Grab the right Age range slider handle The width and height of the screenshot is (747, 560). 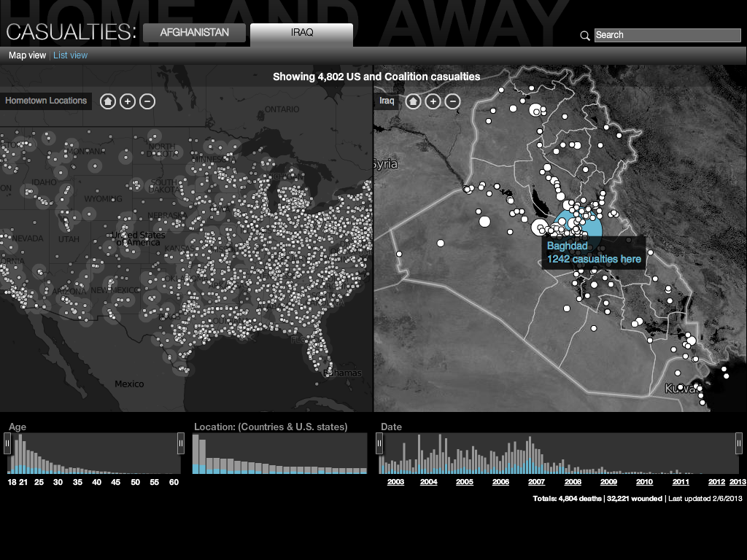181,443
